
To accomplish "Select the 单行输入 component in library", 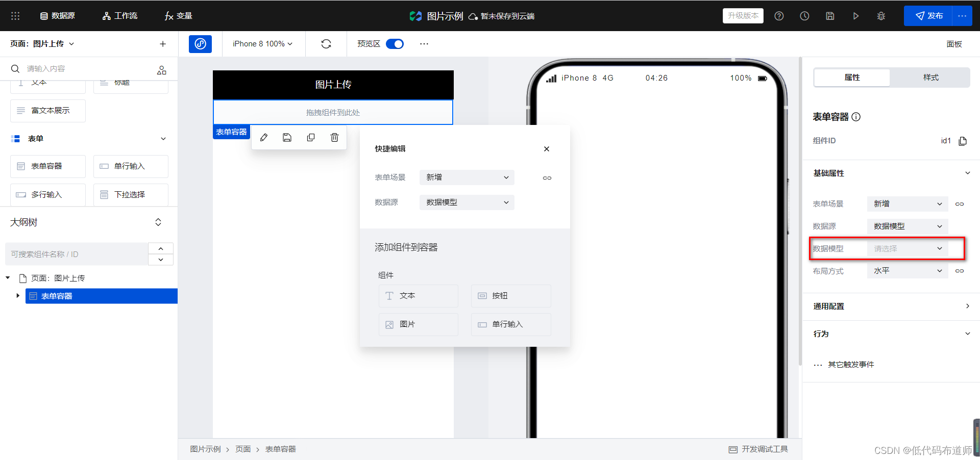I will point(131,166).
